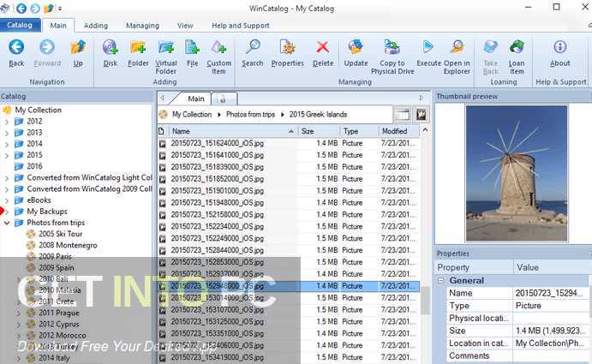Expand the eBooks folder
The width and height of the screenshot is (592, 364).
7,200
